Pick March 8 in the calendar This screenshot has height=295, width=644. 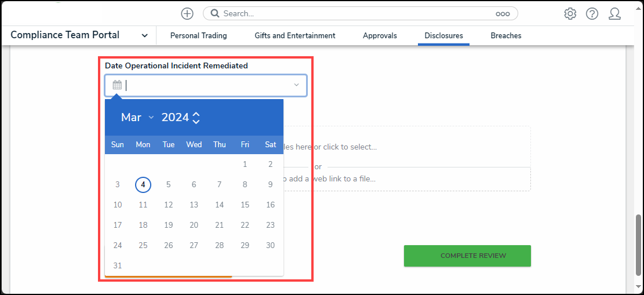[x=245, y=185]
